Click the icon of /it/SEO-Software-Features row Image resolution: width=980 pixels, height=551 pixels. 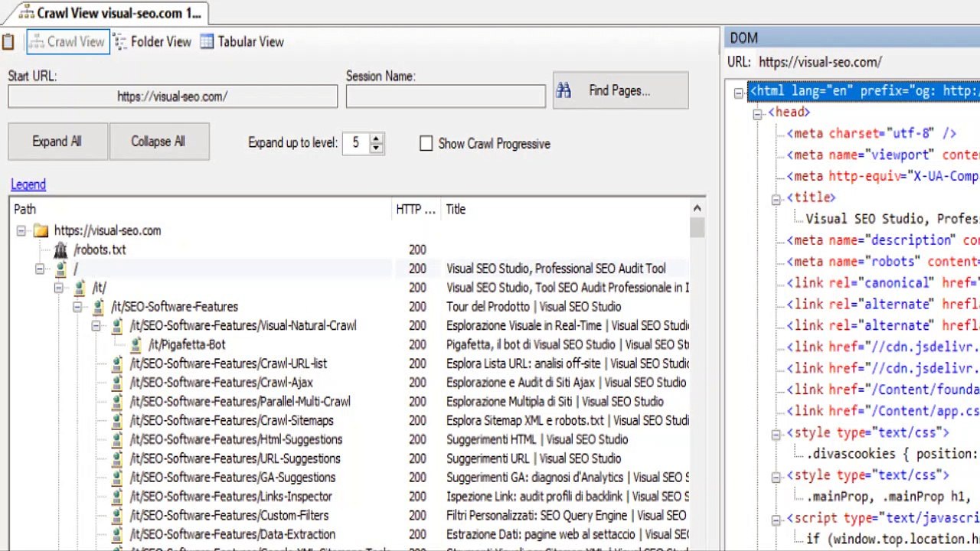click(98, 307)
